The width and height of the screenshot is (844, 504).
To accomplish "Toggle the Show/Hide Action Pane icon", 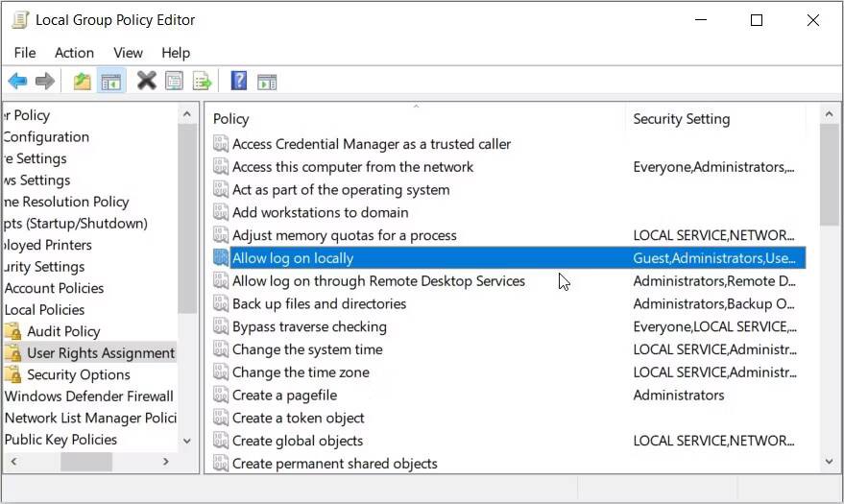I will [x=267, y=81].
